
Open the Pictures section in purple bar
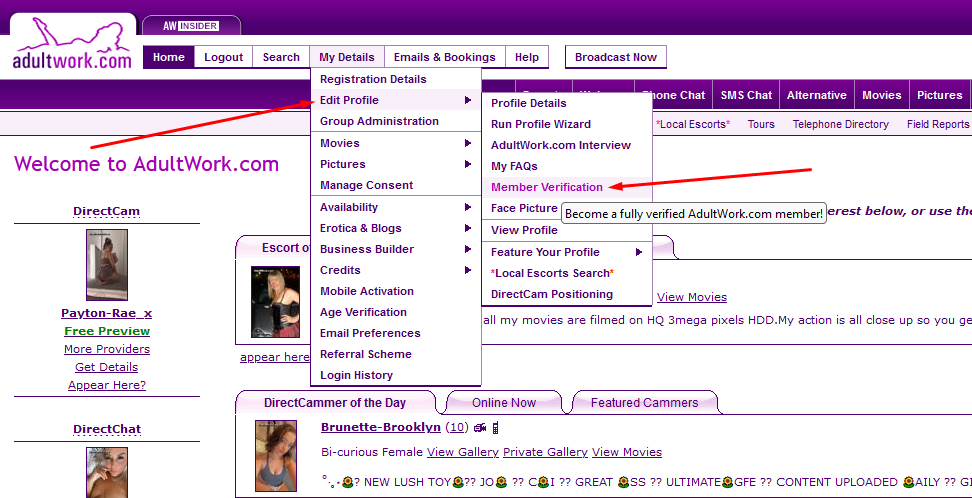tap(939, 96)
